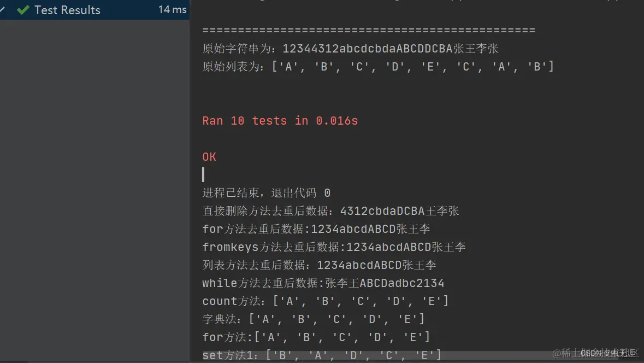Click the count方法 list output line

pos(326,301)
